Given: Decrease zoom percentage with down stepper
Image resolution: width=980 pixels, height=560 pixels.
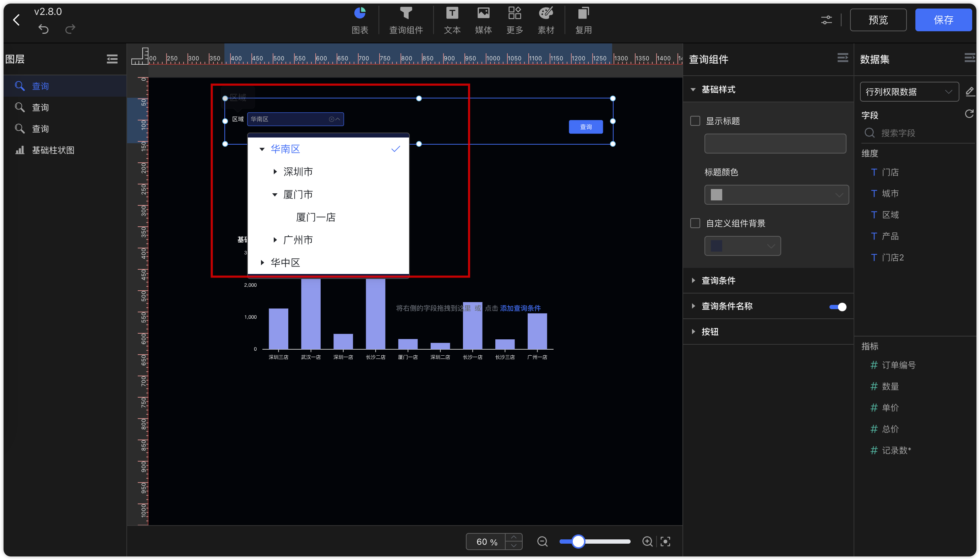Looking at the screenshot, I should pyautogui.click(x=513, y=546).
